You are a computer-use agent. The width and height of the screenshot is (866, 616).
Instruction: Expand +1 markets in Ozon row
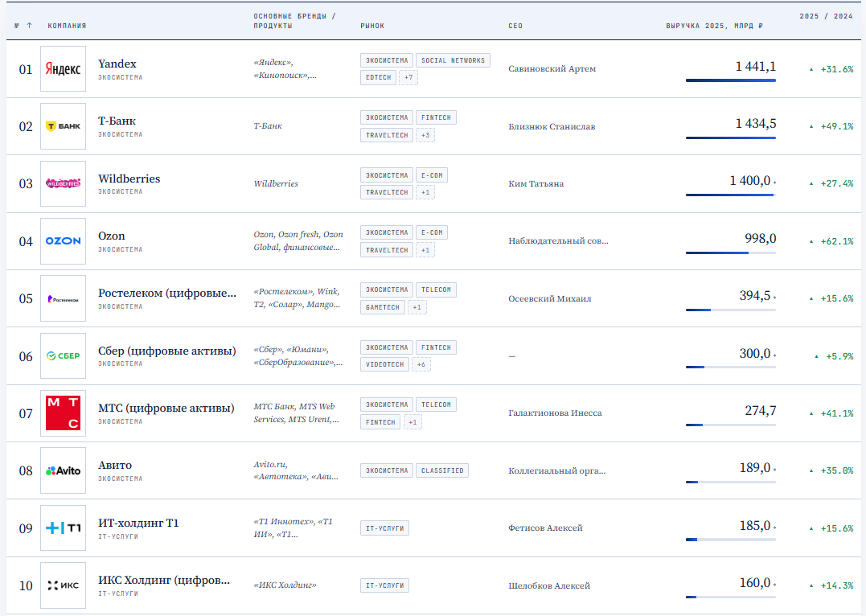(x=425, y=250)
